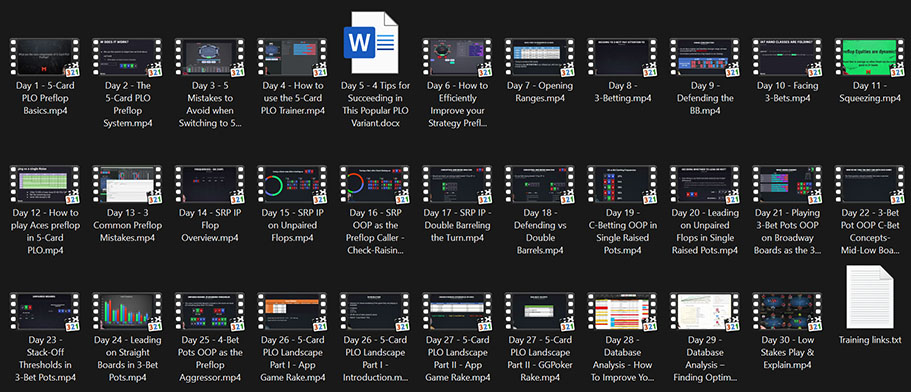Click the Day 8 - 3-Betting.mp4 file icon

point(622,58)
